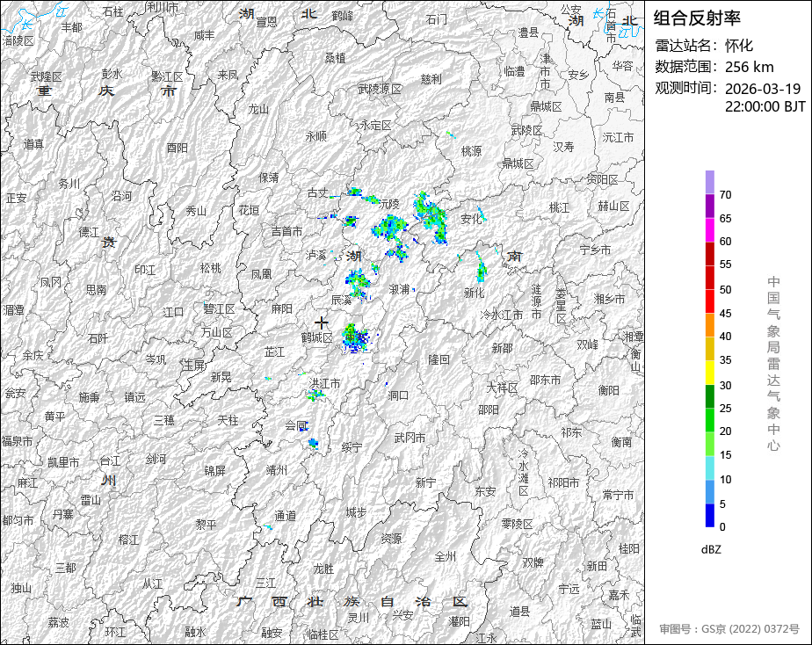Screen dimensions: 812x645
Task: Select the 通道 map label
Action: point(286,516)
